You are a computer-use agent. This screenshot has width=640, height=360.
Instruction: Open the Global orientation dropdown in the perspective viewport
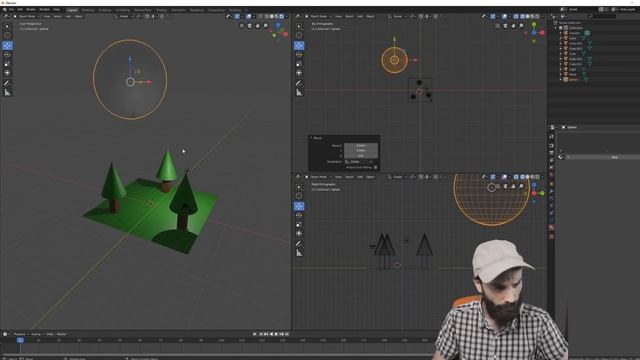(124, 16)
